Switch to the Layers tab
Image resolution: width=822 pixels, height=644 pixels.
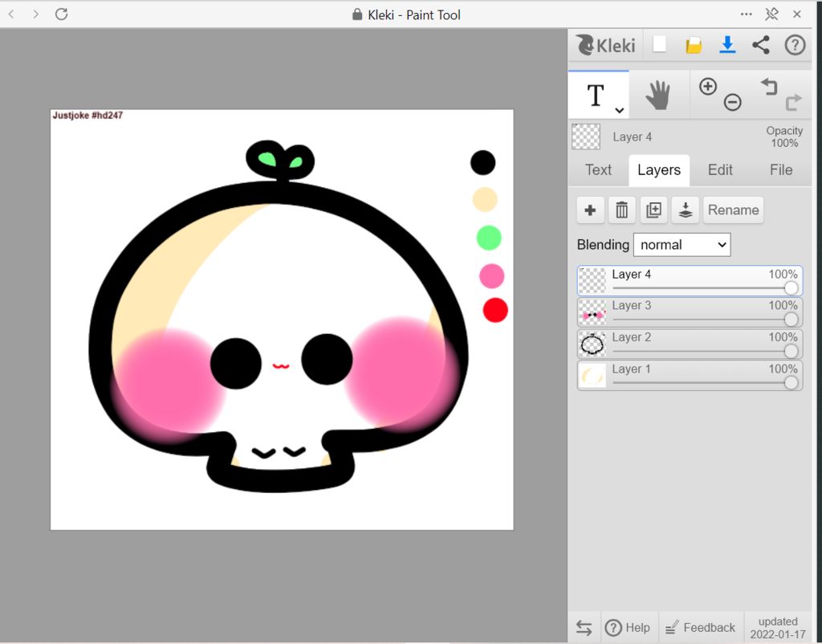(659, 170)
